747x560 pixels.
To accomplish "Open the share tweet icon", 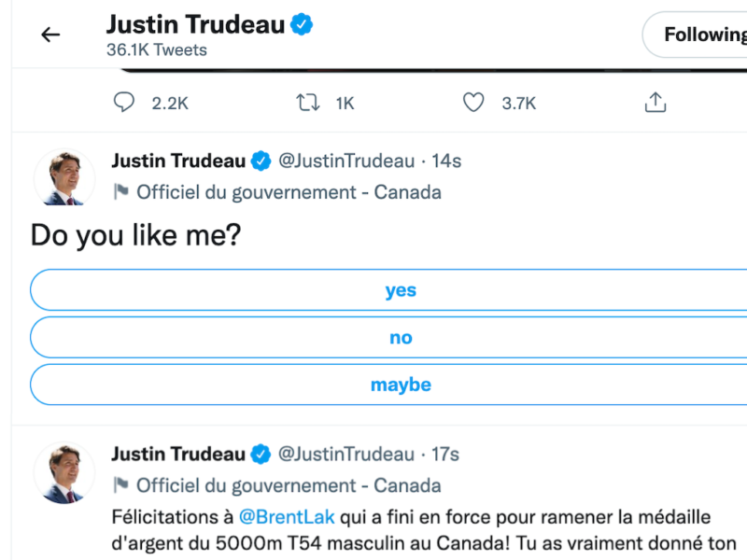I will click(655, 103).
